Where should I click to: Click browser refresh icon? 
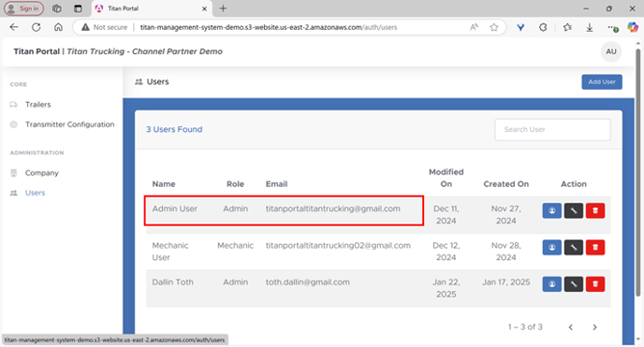tap(37, 27)
